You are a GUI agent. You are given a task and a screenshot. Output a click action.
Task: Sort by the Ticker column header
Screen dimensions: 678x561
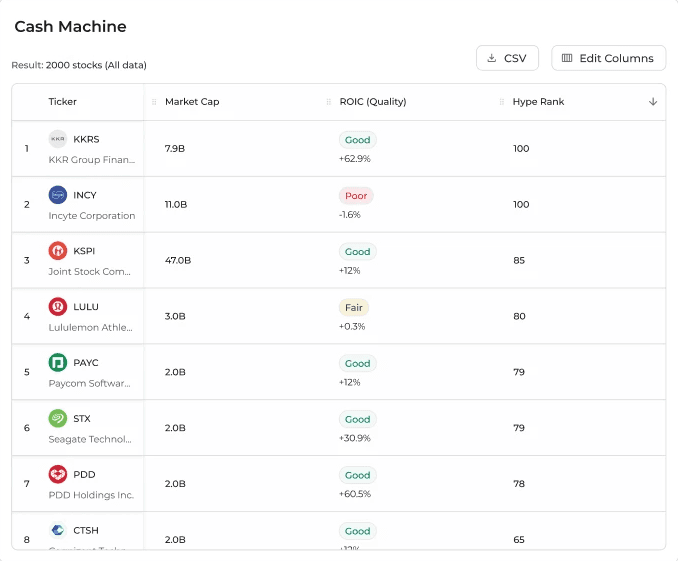tap(62, 102)
